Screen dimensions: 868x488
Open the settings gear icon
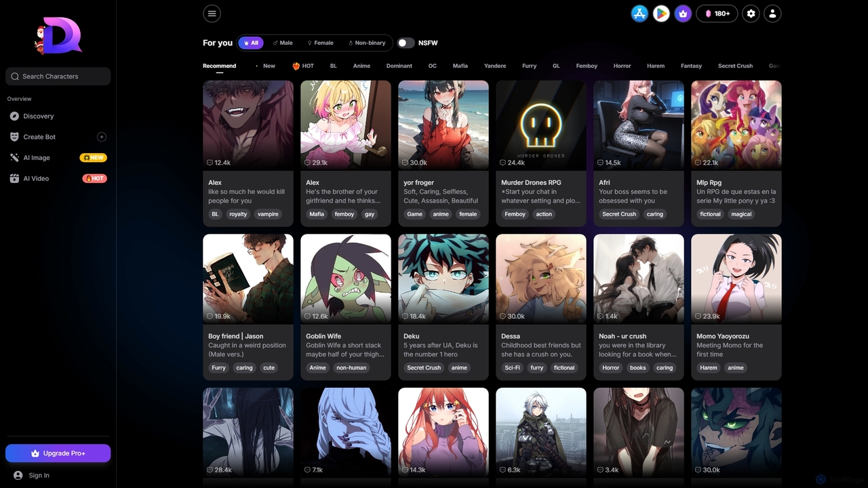(751, 13)
